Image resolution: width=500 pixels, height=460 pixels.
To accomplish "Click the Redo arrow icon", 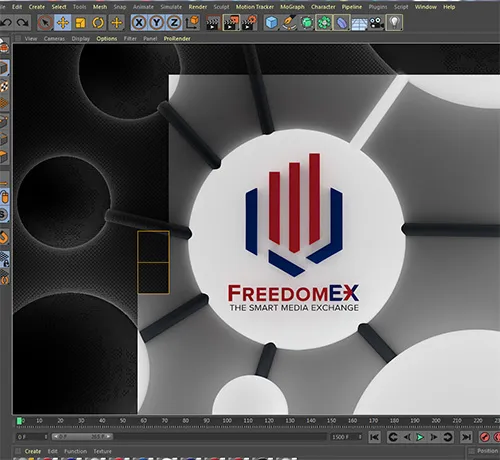I will pyautogui.click(x=22, y=23).
